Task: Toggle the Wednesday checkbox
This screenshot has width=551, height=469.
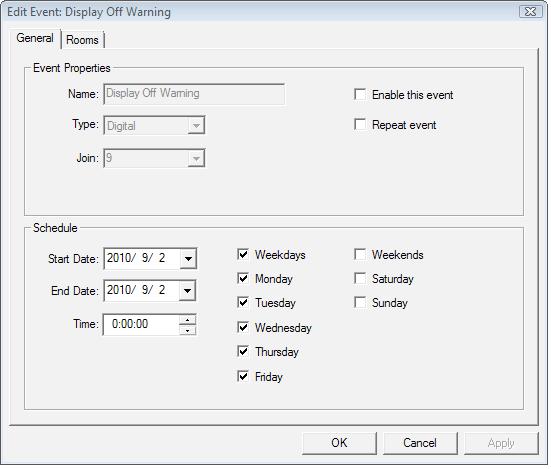Action: [243, 327]
